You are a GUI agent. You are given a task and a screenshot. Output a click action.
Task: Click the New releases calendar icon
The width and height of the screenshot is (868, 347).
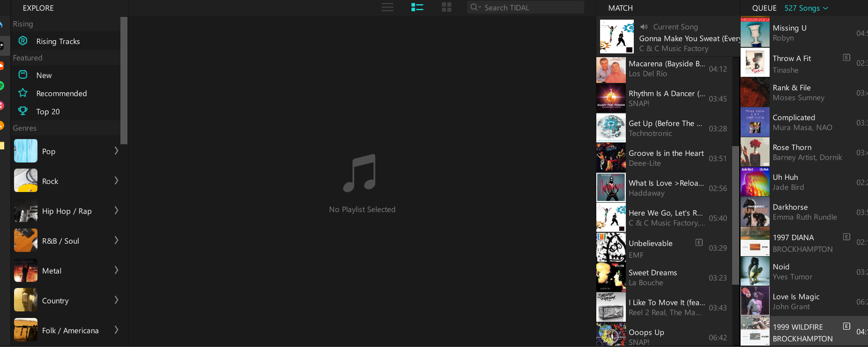tap(22, 75)
